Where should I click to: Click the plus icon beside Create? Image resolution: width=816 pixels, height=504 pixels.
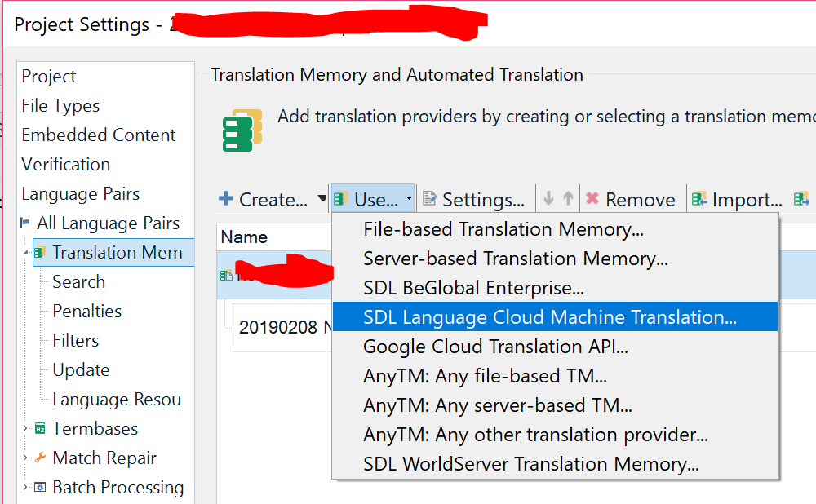tap(226, 199)
